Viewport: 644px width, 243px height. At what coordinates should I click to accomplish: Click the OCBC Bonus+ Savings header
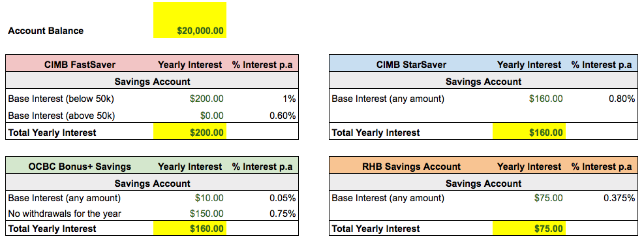[80, 167]
